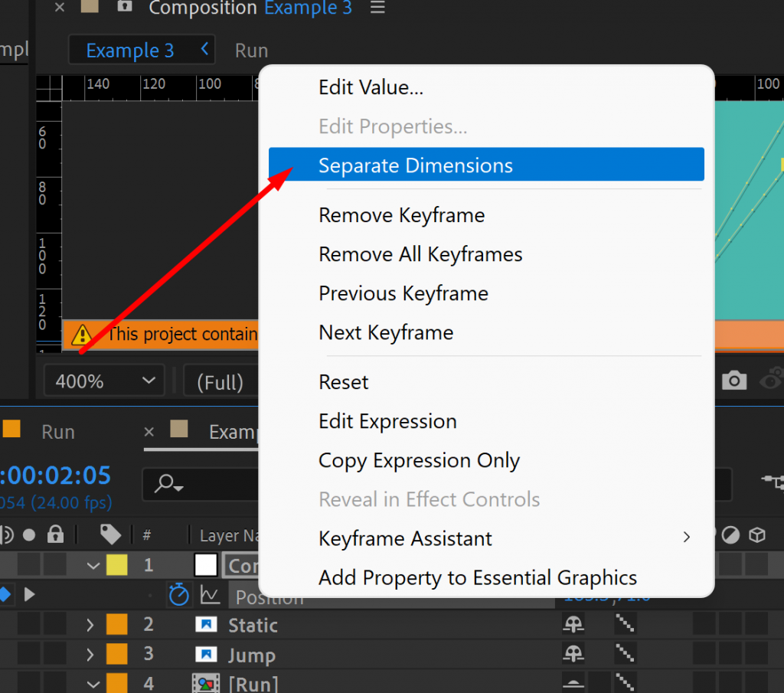784x693 pixels.
Task: Toggle the Static layer's shy switch
Action: pos(573,625)
